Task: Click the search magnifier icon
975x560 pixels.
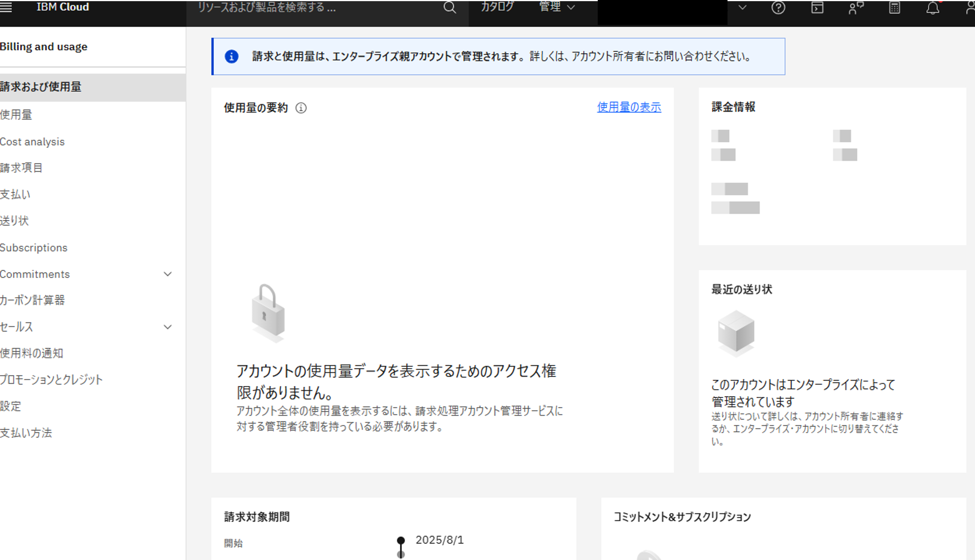Action: 449,7
